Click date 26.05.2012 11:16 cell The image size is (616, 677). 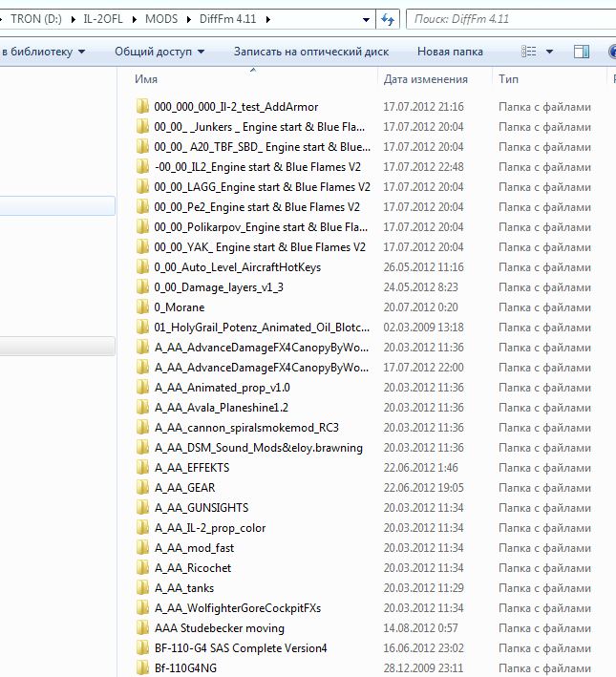point(423,267)
